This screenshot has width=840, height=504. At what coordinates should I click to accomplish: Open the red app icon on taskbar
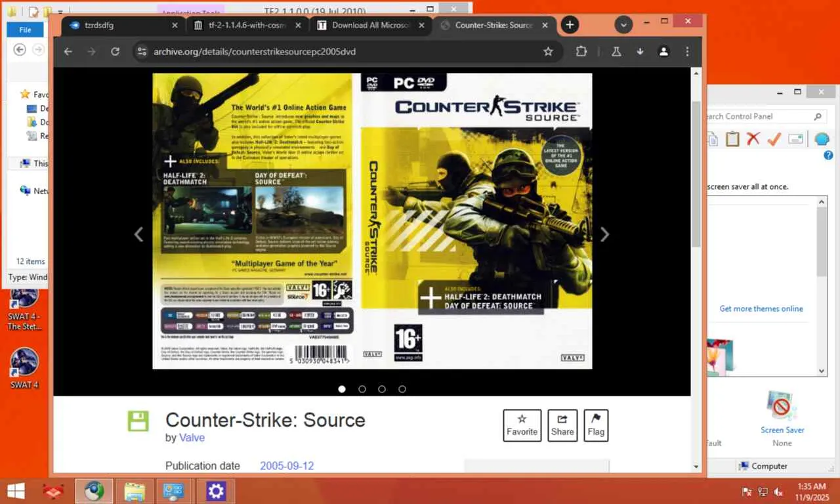pyautogui.click(x=54, y=491)
